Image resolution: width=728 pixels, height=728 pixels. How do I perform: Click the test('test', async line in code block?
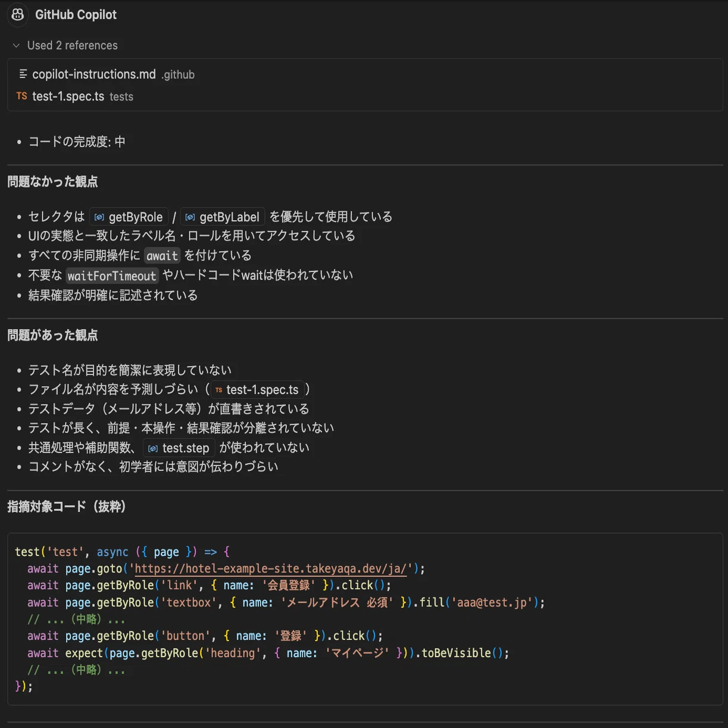[122, 552]
